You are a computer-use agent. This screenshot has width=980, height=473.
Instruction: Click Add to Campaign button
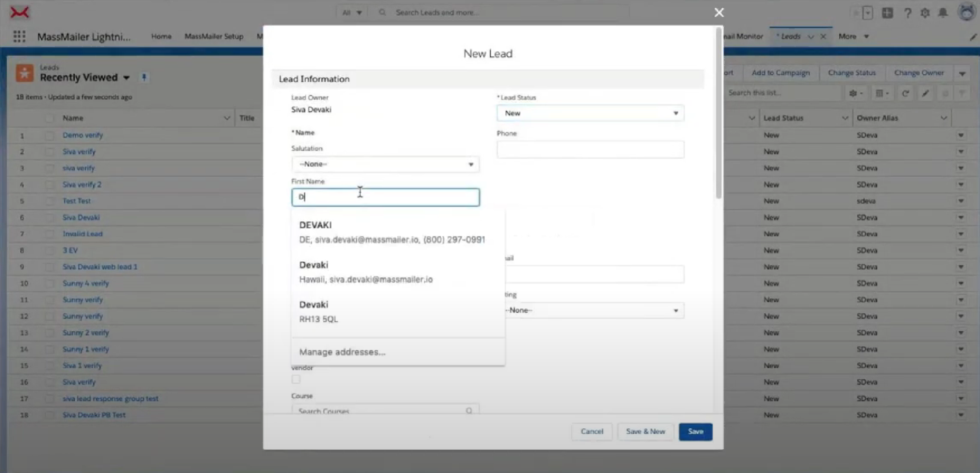pyautogui.click(x=781, y=73)
